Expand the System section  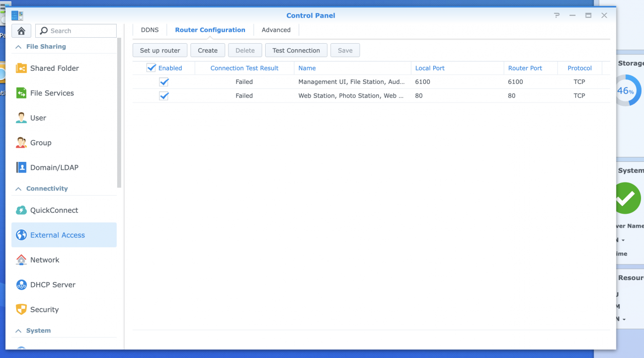click(x=19, y=330)
